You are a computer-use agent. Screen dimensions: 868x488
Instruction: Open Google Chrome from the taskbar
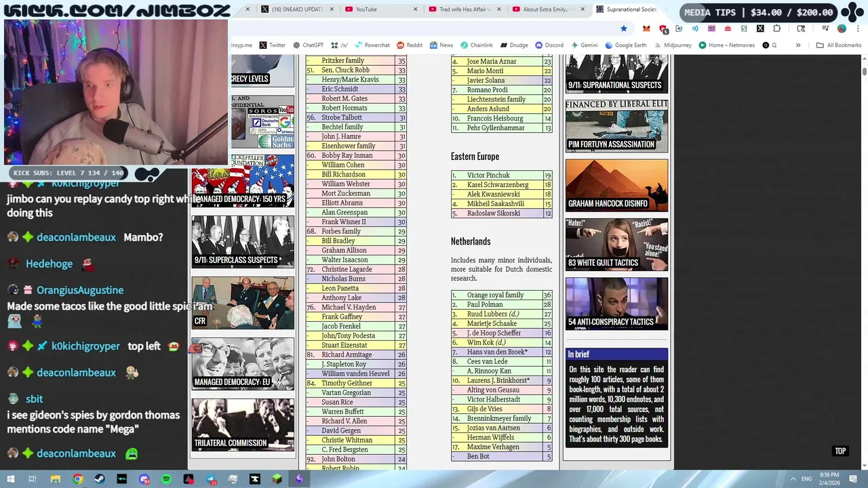click(78, 479)
